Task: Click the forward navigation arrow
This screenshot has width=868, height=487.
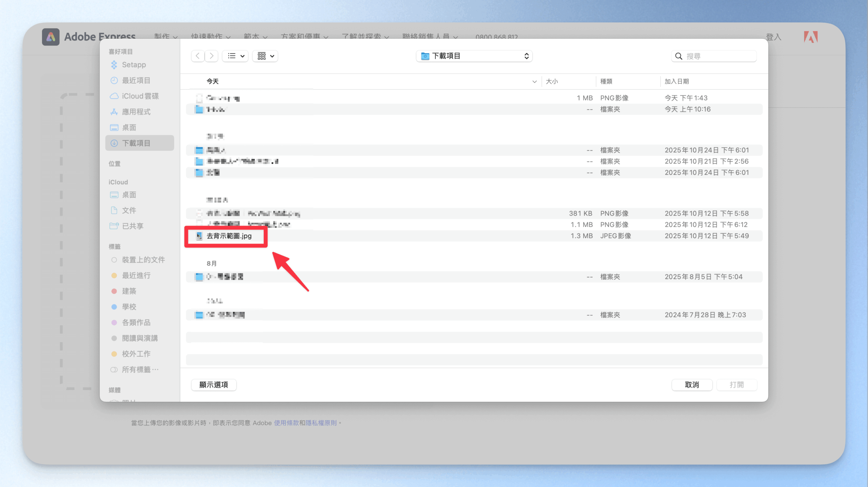Action: click(x=212, y=56)
